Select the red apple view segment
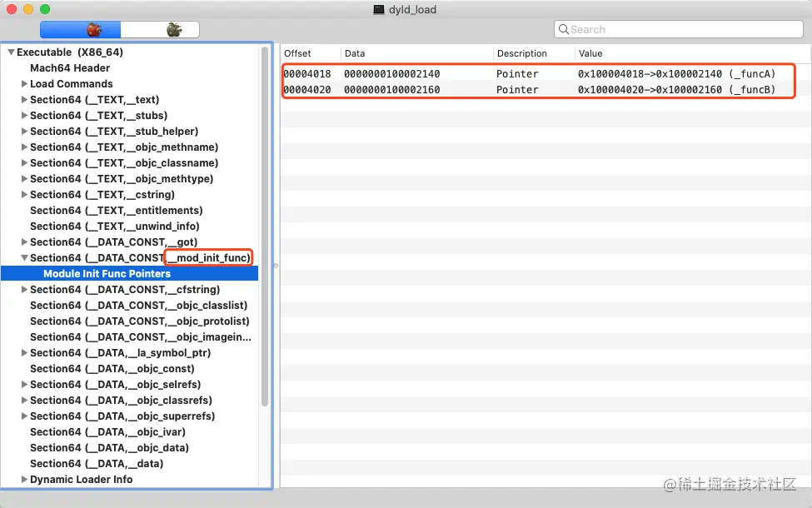This screenshot has width=812, height=508. click(80, 29)
